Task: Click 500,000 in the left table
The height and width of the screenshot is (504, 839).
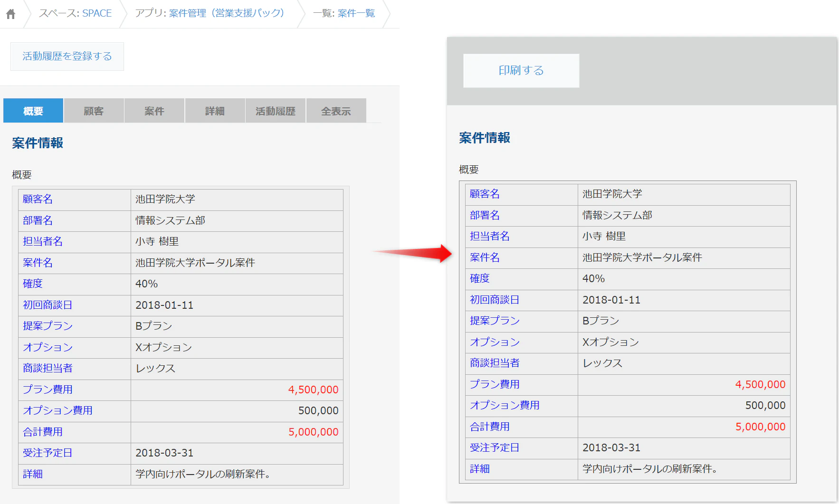Action: click(x=318, y=410)
